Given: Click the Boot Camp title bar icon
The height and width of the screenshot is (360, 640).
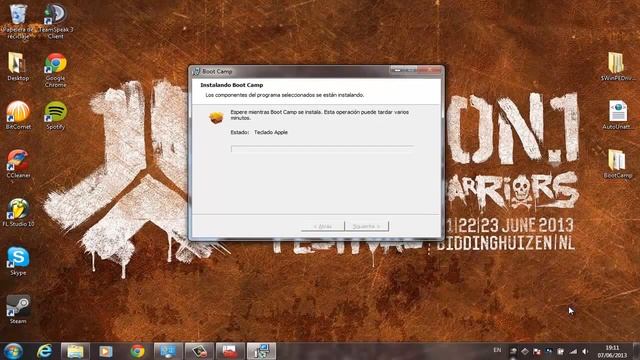Looking at the screenshot, I should (x=196, y=71).
